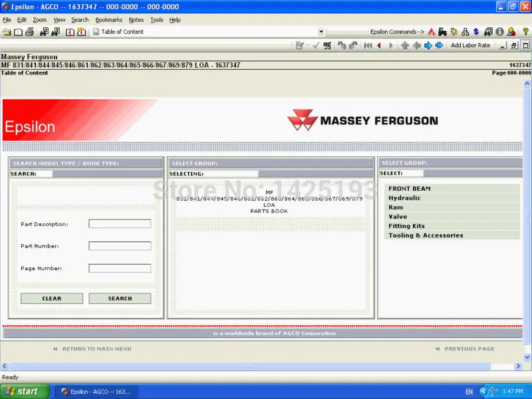This screenshot has width=532, height=399.
Task: Click the horizontal scrollbar right arrow
Action: pos(518,366)
